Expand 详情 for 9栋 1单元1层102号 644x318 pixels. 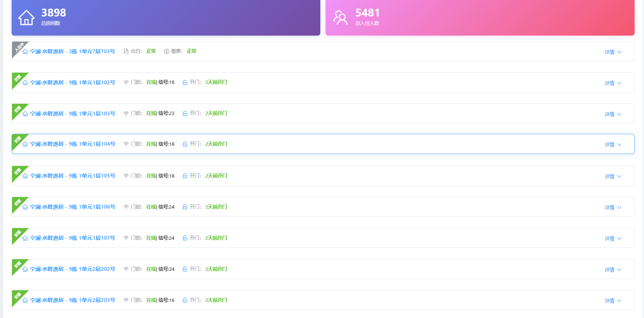(613, 83)
